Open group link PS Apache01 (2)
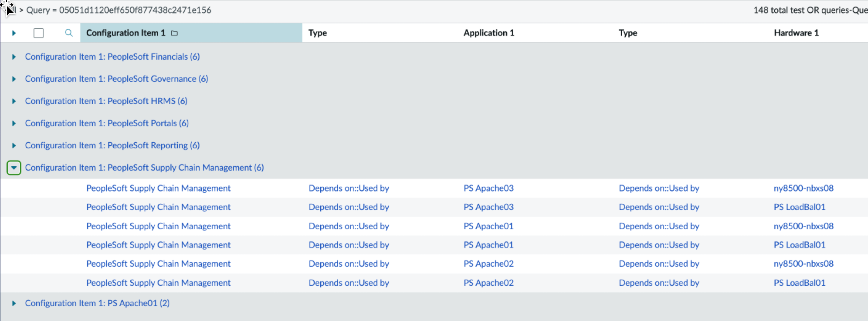Image resolution: width=868 pixels, height=322 pixels. click(97, 303)
